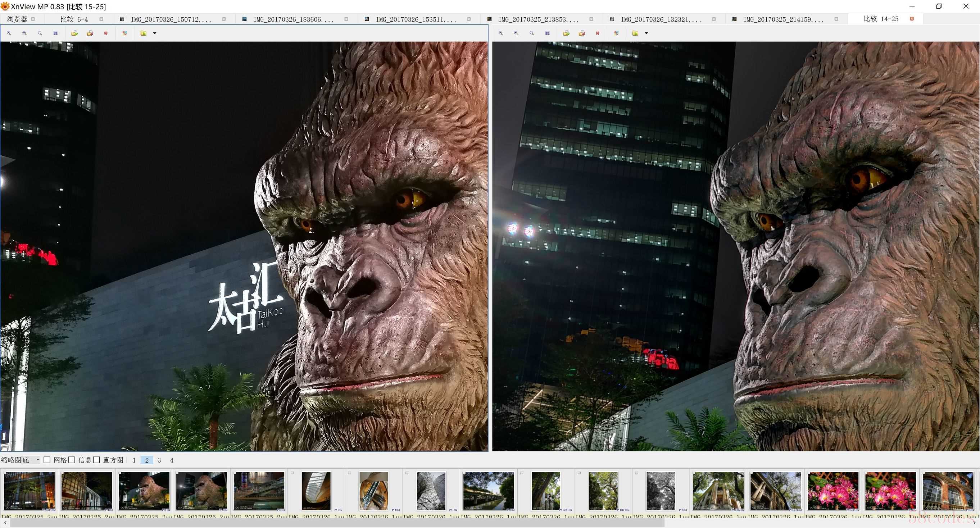This screenshot has width=980, height=528.
Task: Show differences icon in right pane toolbar
Action: pos(616,33)
